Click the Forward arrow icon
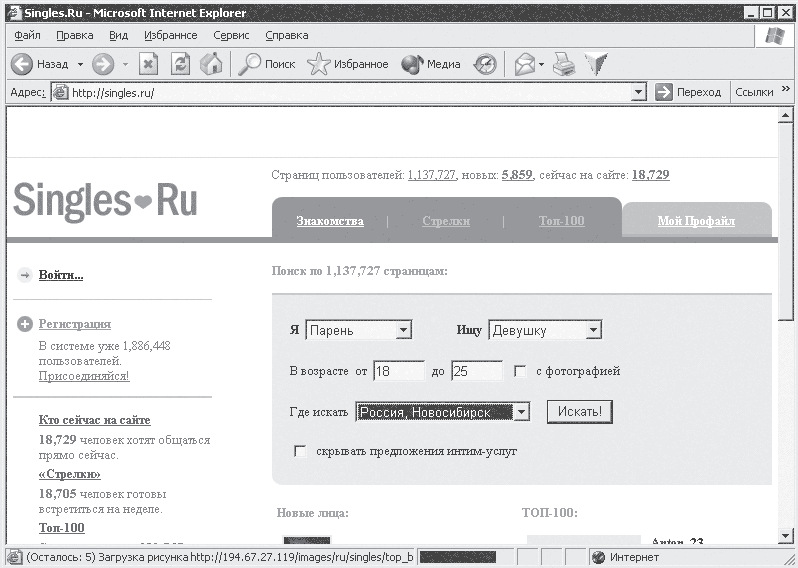Screen dimensions: 798x568 click(x=103, y=64)
